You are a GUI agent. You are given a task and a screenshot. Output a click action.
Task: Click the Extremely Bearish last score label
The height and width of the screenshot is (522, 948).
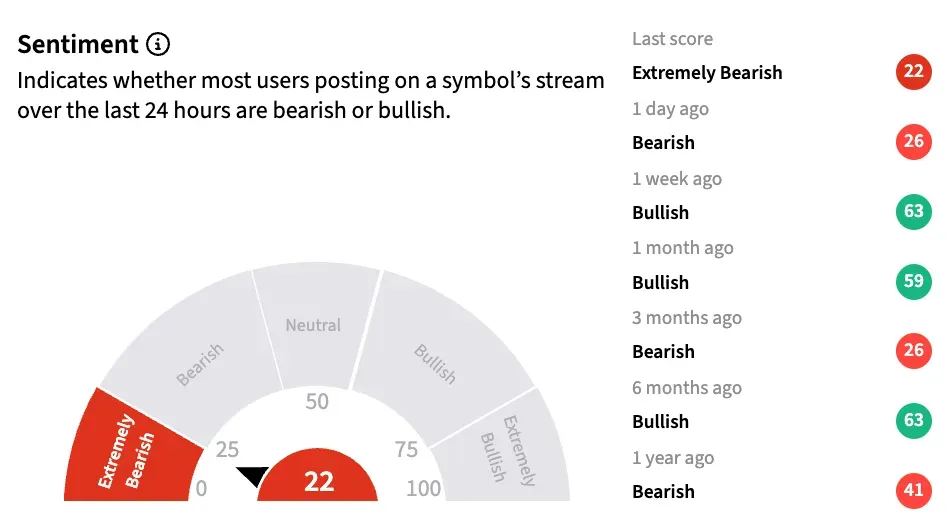tap(707, 73)
